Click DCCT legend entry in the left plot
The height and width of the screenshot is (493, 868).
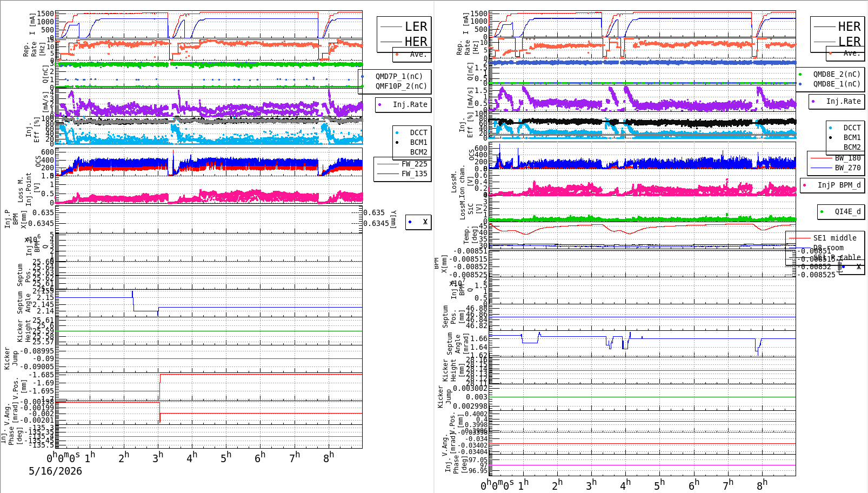point(418,132)
